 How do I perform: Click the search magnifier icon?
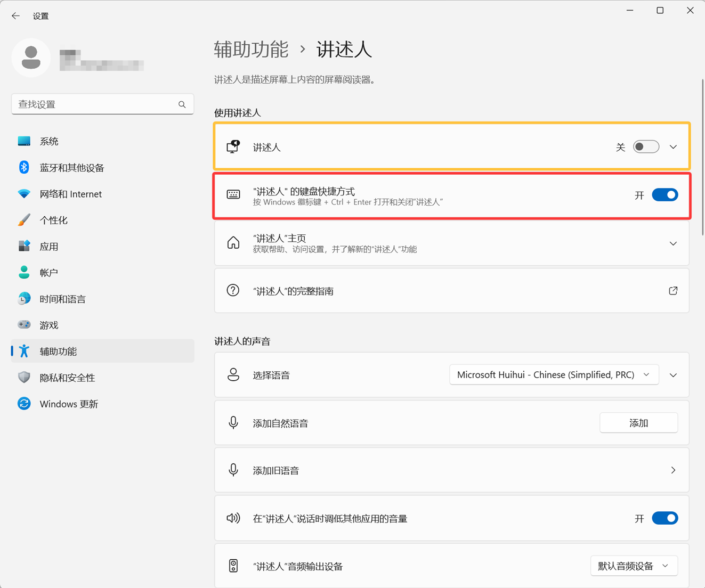tap(182, 104)
